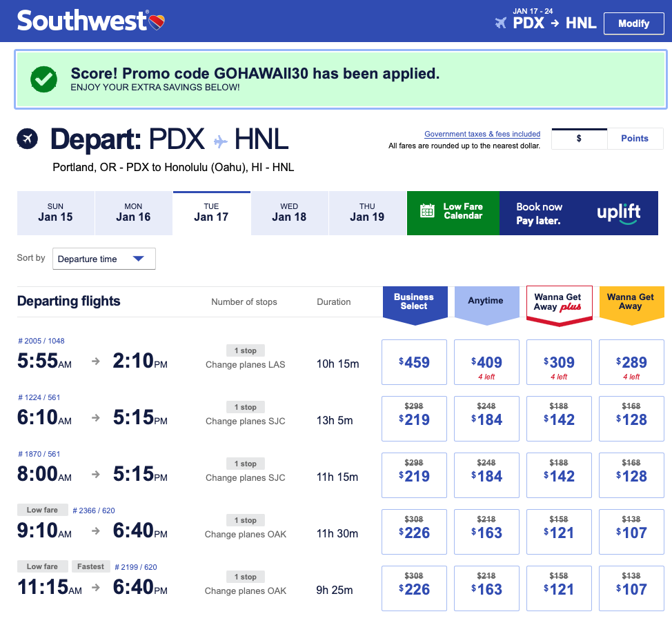
Task: Choose the $459 Business Select fare
Action: point(414,362)
